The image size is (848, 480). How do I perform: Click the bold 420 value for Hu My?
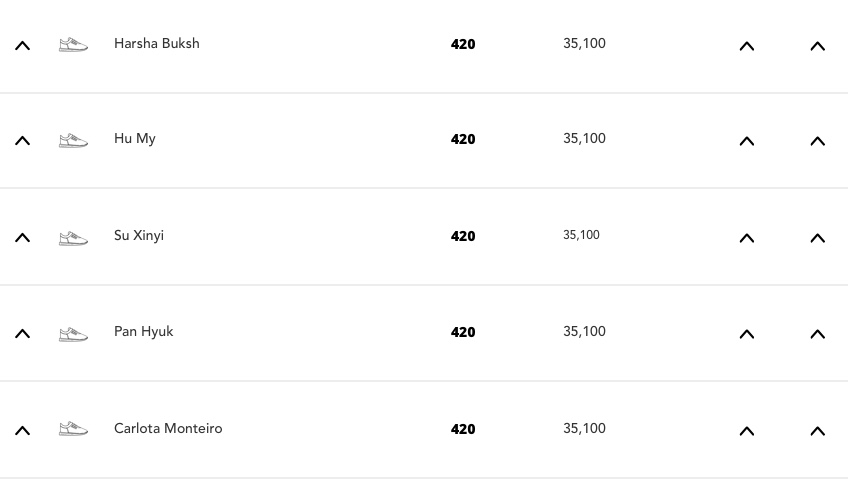[x=463, y=140]
